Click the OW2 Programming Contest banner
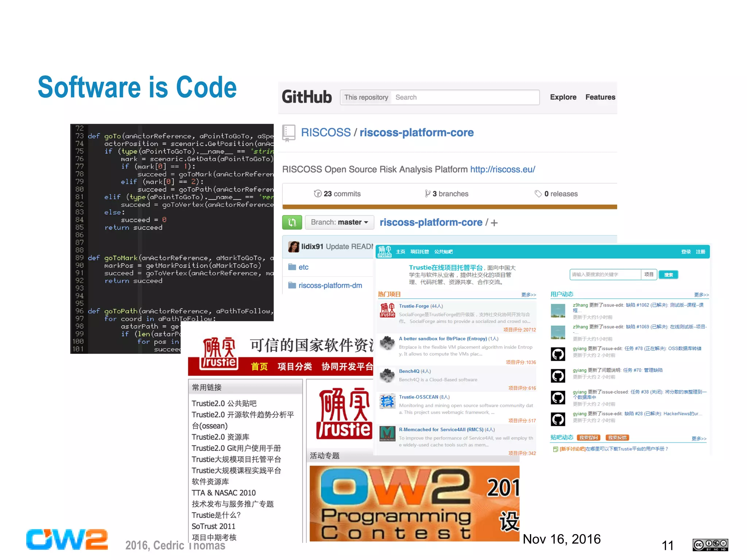Image resolution: width=747 pixels, height=560 pixels. click(x=414, y=503)
